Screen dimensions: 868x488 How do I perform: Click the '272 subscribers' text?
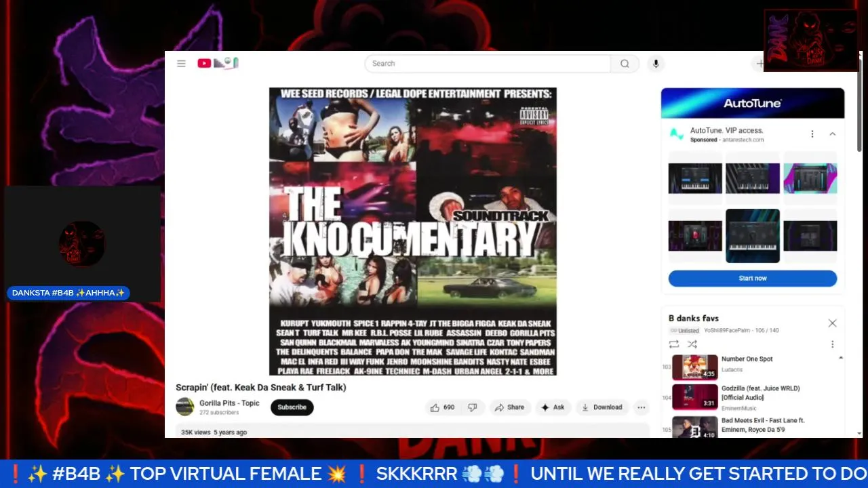click(219, 413)
